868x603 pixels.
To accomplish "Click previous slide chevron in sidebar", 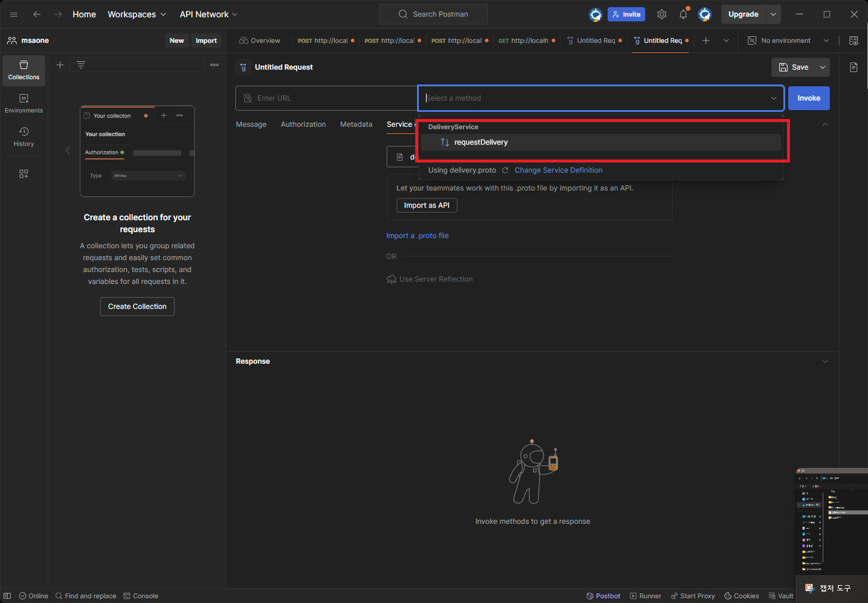I will coord(68,151).
